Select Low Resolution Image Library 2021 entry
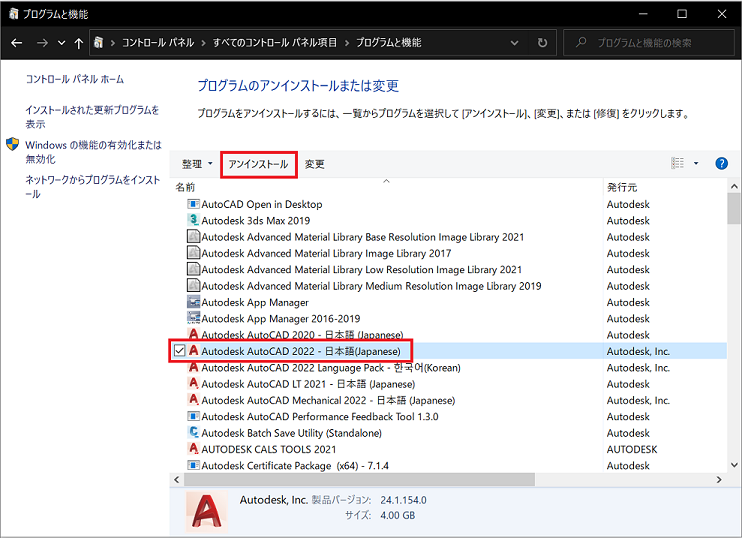Viewport: 742px width, 538px height. (x=362, y=269)
